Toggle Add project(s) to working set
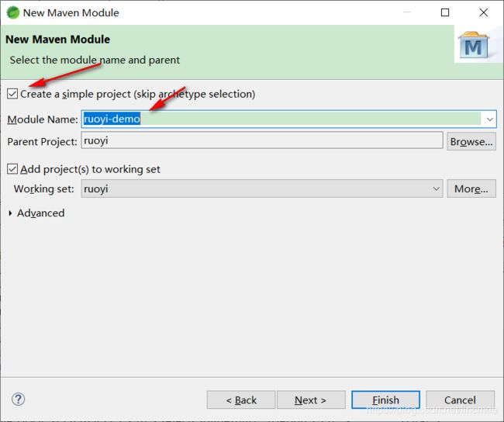Image resolution: width=504 pixels, height=422 pixels. pos(12,169)
